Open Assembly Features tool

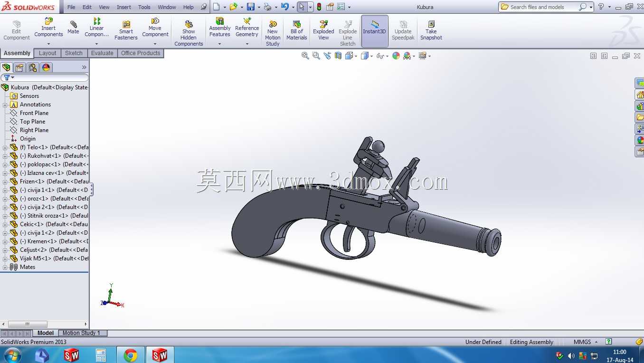[220, 28]
